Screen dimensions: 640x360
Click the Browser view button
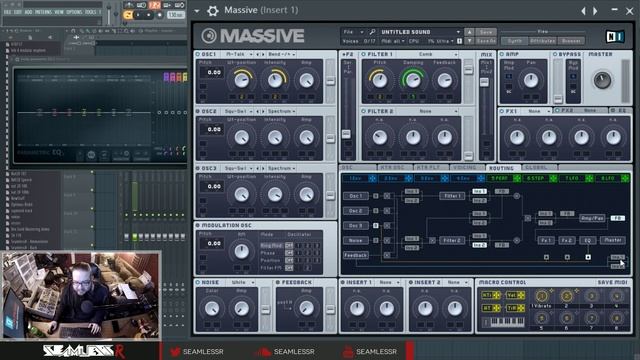[x=571, y=41]
